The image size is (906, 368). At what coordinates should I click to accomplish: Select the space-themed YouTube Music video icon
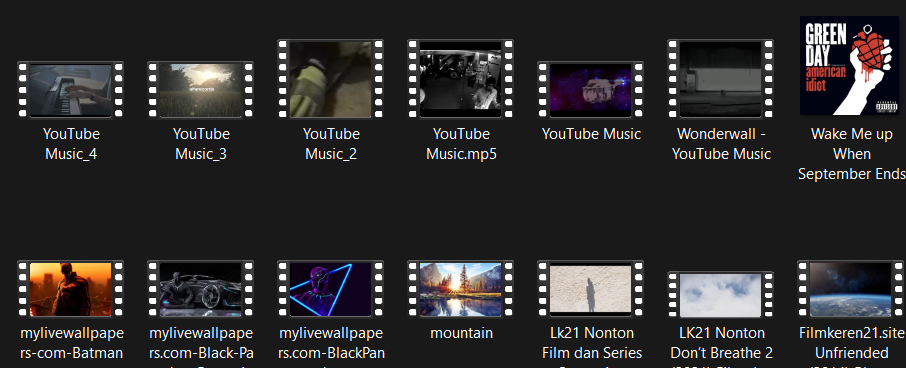pos(591,90)
